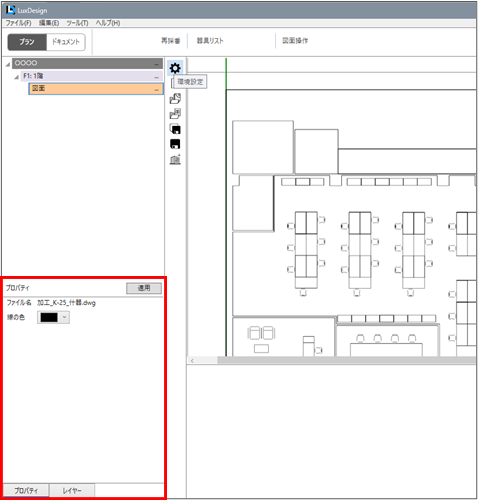
Task: Click the save-as (stacked disk) icon
Action: 175,129
